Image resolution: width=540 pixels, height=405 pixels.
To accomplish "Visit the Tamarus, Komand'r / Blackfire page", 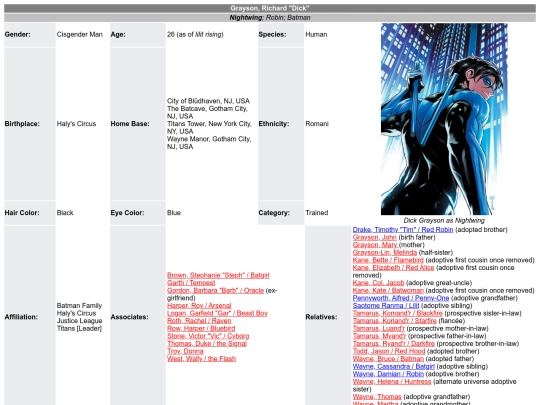I will point(397,313).
